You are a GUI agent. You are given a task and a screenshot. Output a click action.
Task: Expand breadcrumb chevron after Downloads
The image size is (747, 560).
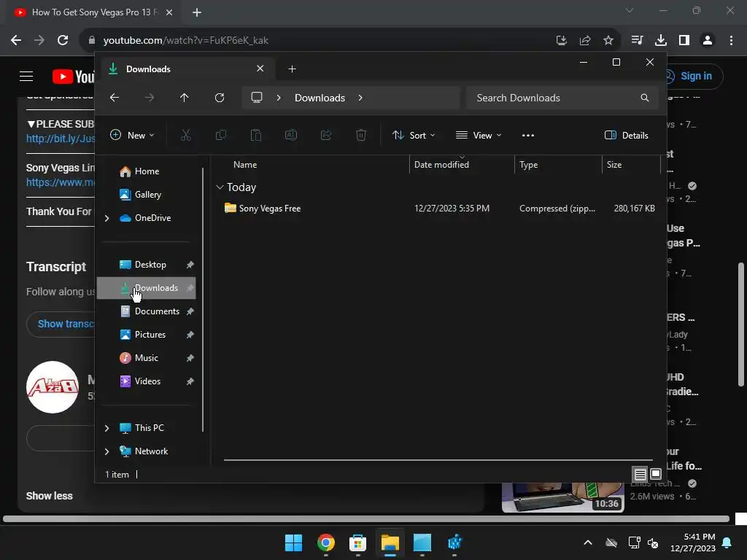click(x=360, y=98)
